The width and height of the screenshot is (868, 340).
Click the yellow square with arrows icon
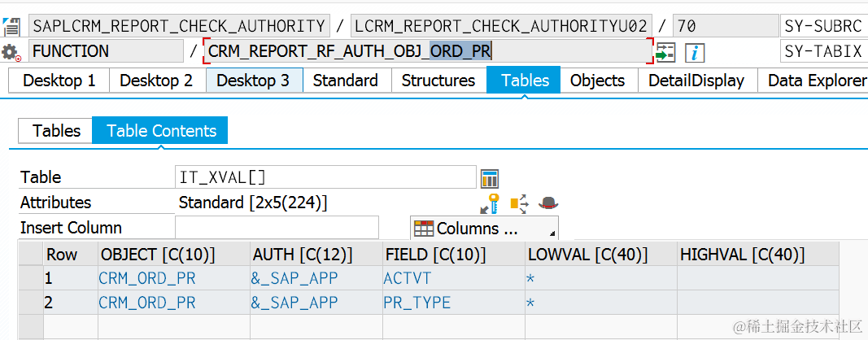(519, 204)
